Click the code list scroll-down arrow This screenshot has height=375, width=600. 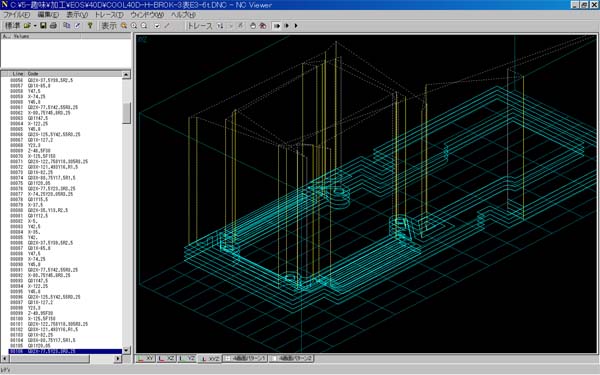pyautogui.click(x=126, y=350)
